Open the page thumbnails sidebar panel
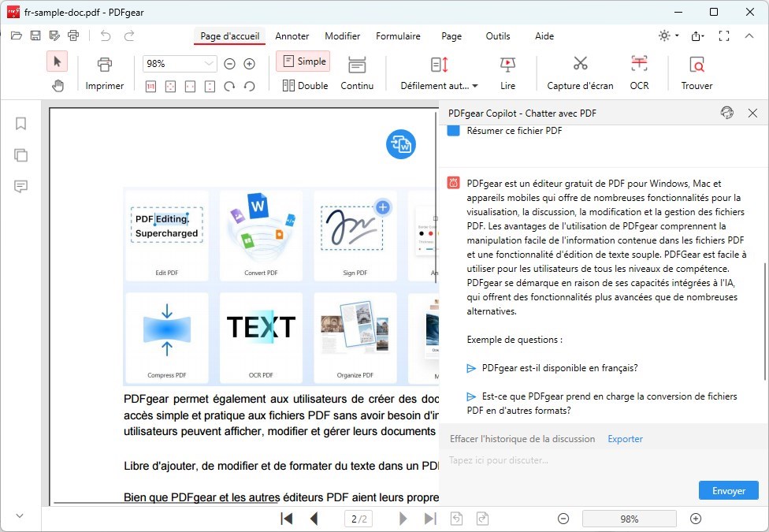The width and height of the screenshot is (769, 532). click(x=20, y=155)
